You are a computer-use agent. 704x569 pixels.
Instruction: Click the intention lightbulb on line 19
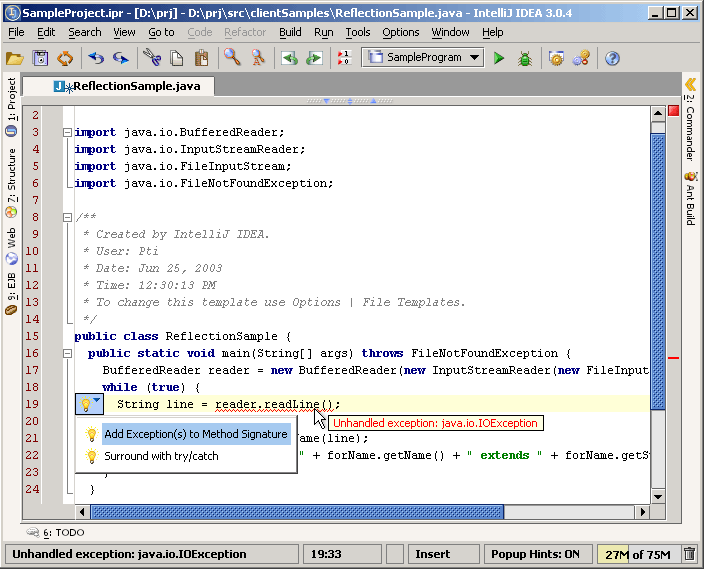(85, 404)
